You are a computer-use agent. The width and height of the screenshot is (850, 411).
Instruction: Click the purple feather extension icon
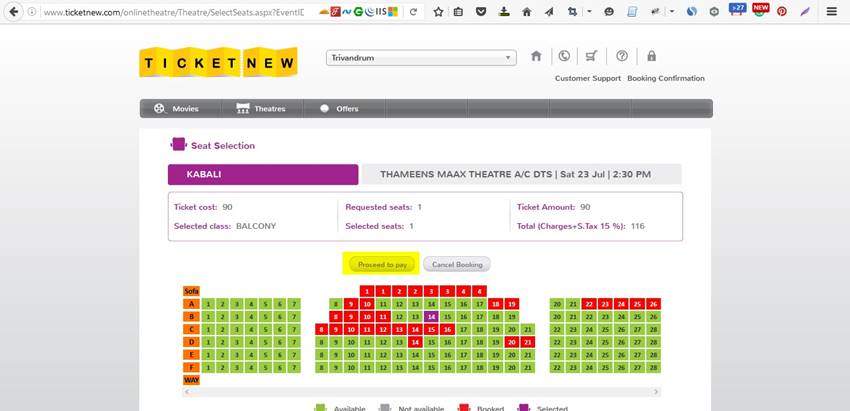[804, 11]
